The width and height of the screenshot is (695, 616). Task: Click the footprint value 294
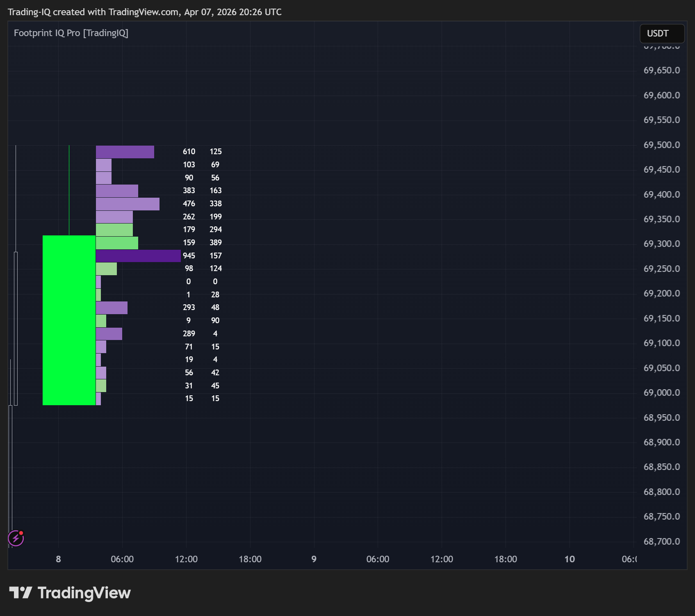coord(216,230)
